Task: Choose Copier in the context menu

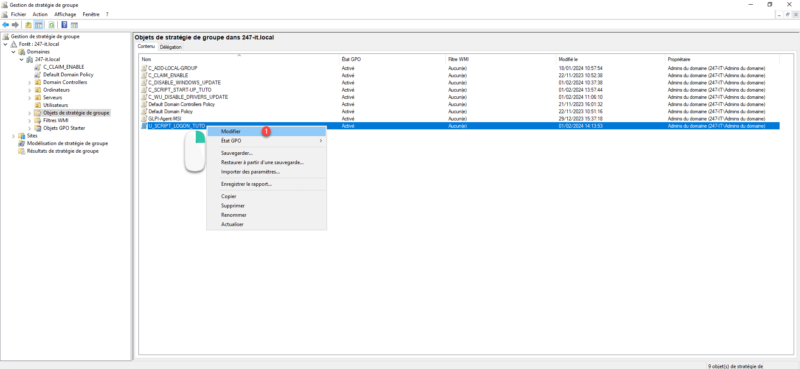Action: (x=266, y=196)
